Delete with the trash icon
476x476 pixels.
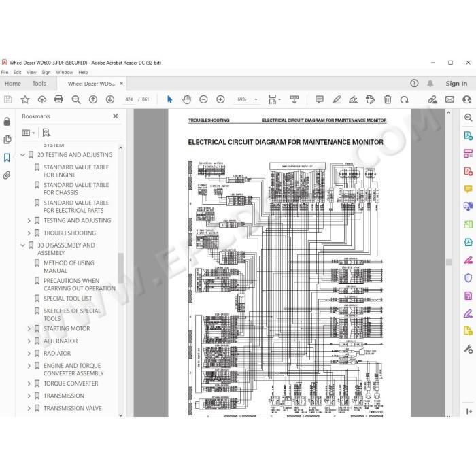point(388,99)
